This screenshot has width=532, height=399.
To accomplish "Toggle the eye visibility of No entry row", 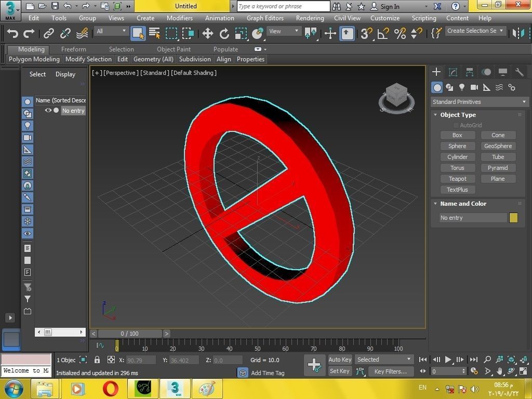I will tap(48, 110).
